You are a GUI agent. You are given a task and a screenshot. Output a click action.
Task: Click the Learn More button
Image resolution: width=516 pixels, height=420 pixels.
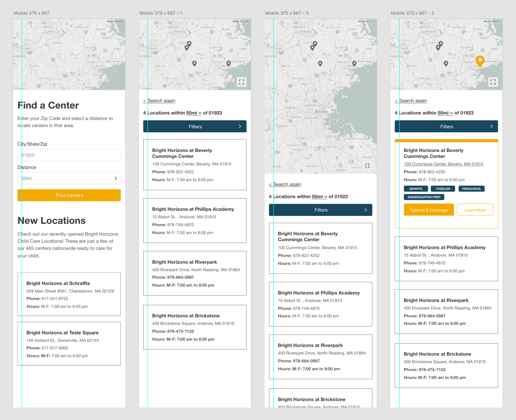(x=475, y=210)
